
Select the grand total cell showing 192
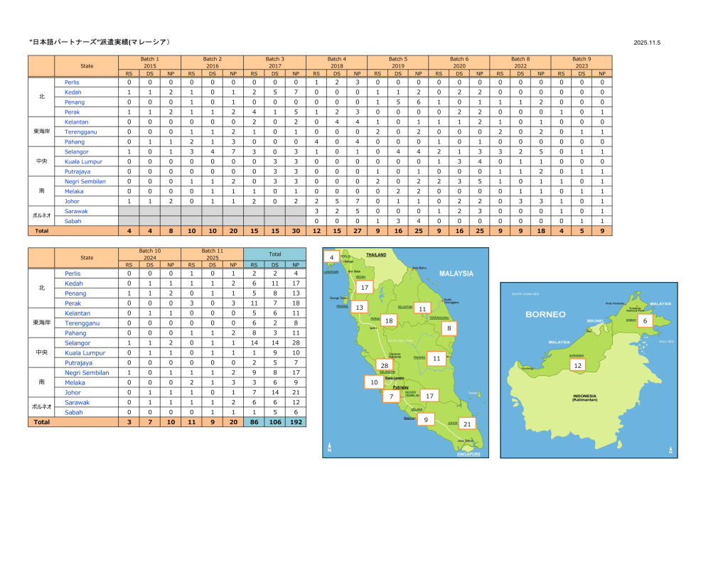[295, 422]
